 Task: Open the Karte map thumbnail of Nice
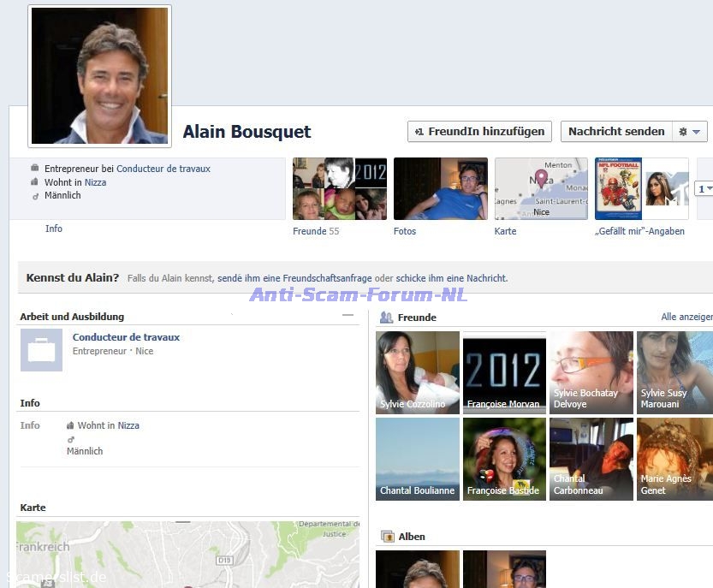tap(541, 188)
